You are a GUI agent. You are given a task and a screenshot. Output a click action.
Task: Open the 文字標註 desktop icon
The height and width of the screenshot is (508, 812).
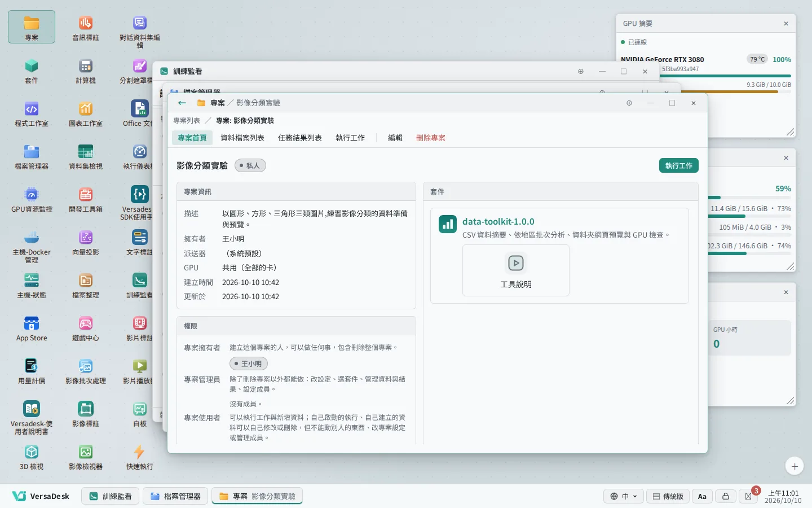tap(140, 242)
